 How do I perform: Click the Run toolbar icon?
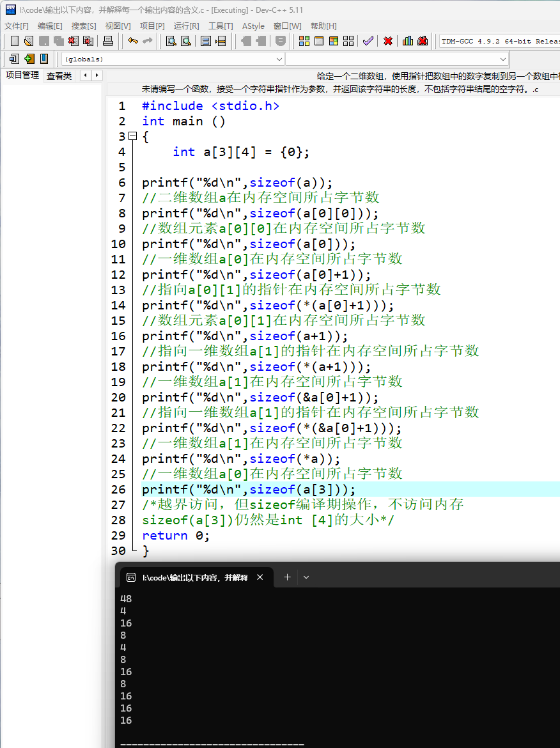318,41
